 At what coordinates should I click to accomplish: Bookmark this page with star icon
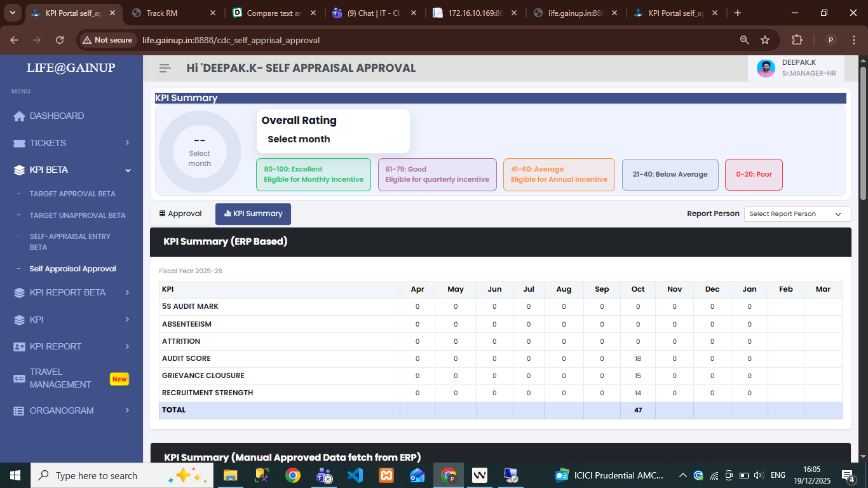coord(765,40)
